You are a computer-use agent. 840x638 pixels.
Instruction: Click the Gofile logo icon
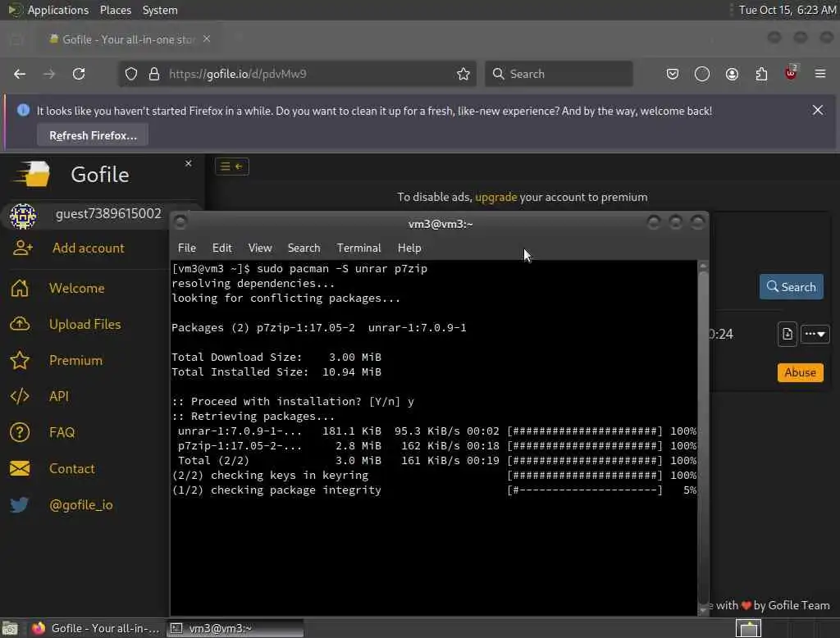32,174
